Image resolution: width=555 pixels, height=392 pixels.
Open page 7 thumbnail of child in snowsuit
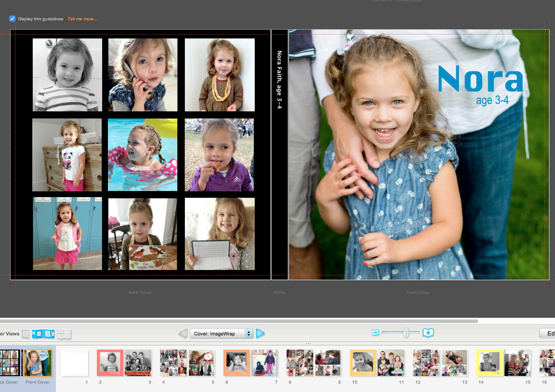coord(265,363)
